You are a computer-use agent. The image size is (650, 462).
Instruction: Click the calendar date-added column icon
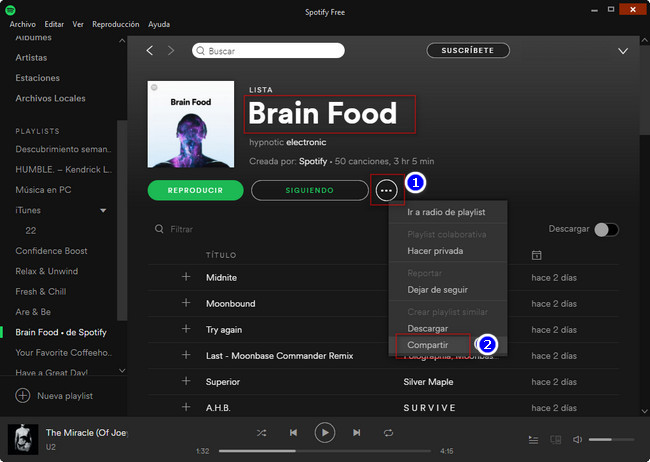536,255
